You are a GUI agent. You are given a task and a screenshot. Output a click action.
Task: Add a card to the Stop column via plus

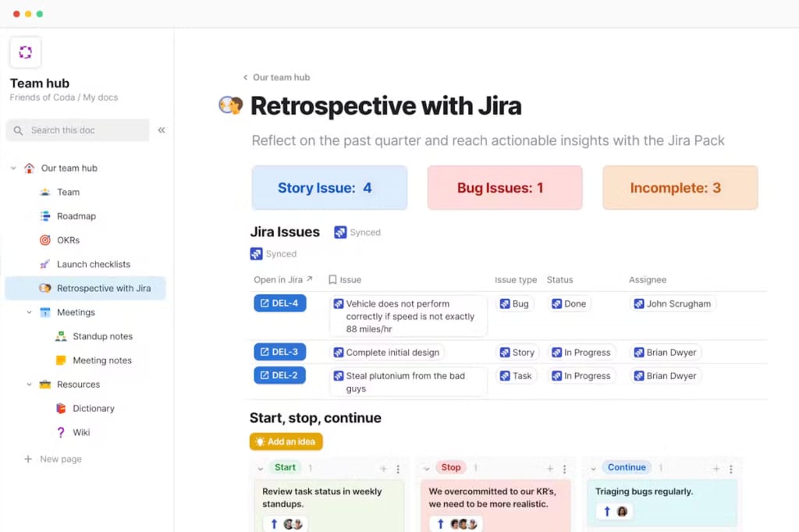[549, 466]
